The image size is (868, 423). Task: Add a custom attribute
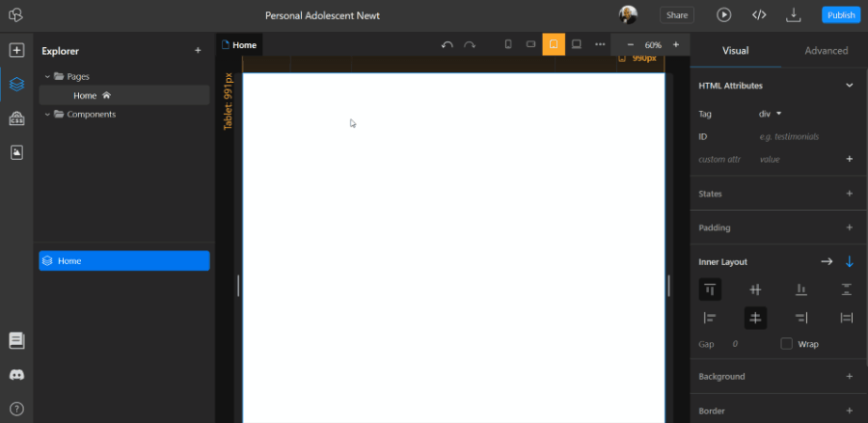point(849,159)
